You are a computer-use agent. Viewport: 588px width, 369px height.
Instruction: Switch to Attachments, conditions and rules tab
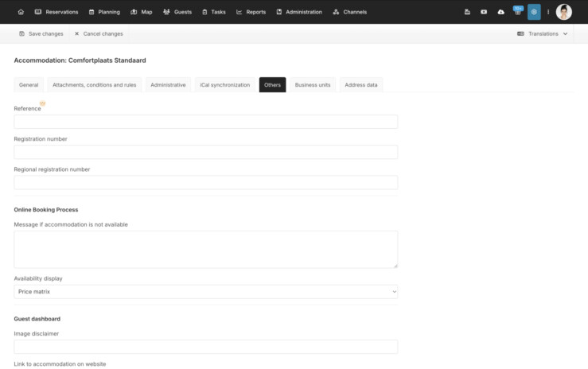point(95,84)
